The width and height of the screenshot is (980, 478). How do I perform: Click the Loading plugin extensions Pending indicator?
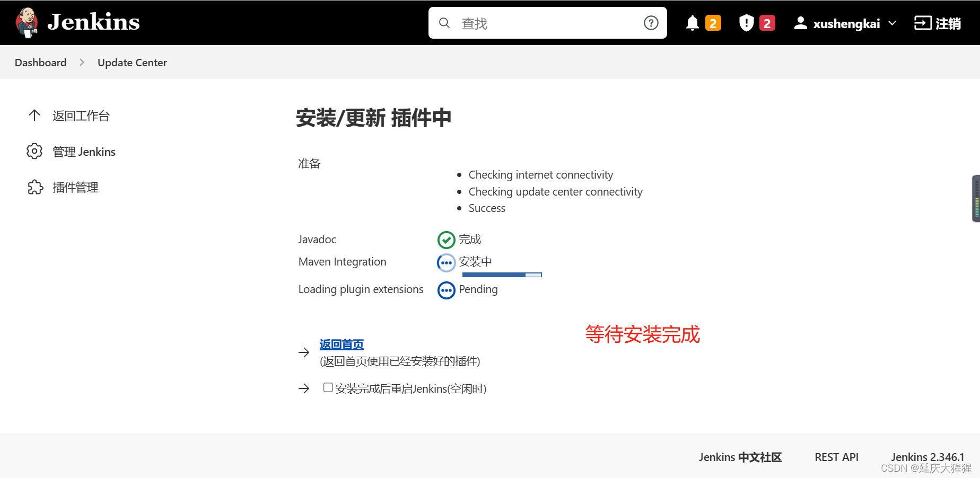446,290
